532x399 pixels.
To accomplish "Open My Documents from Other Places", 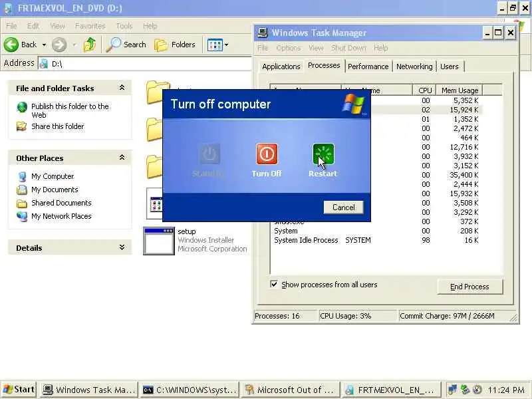I will [55, 190].
